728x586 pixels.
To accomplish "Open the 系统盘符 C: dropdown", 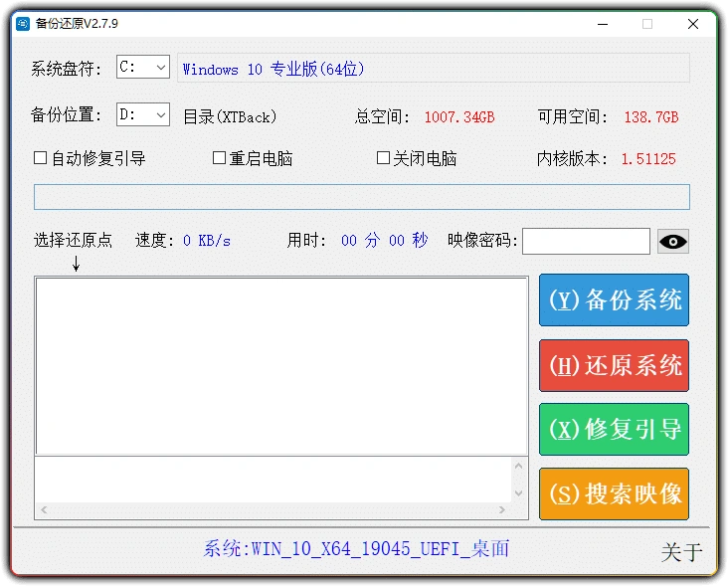I will coord(143,67).
